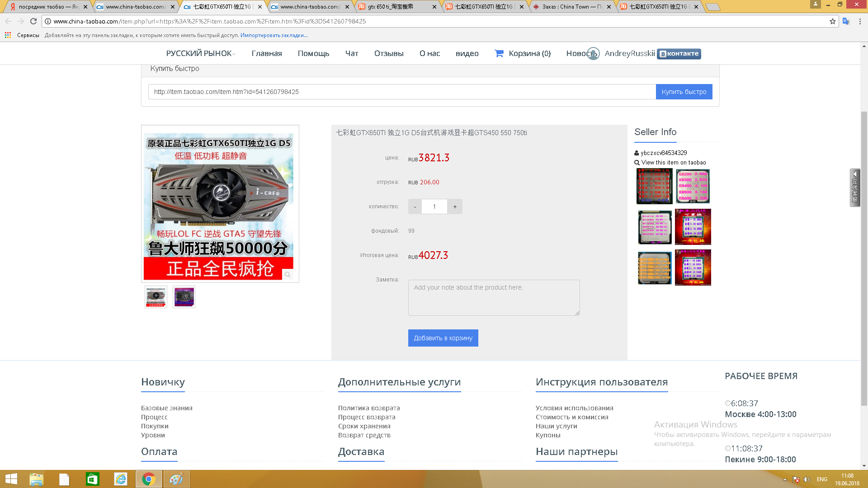Viewport: 868px width, 488px height.
Task: Open the Чат menu item
Action: pyautogui.click(x=352, y=53)
